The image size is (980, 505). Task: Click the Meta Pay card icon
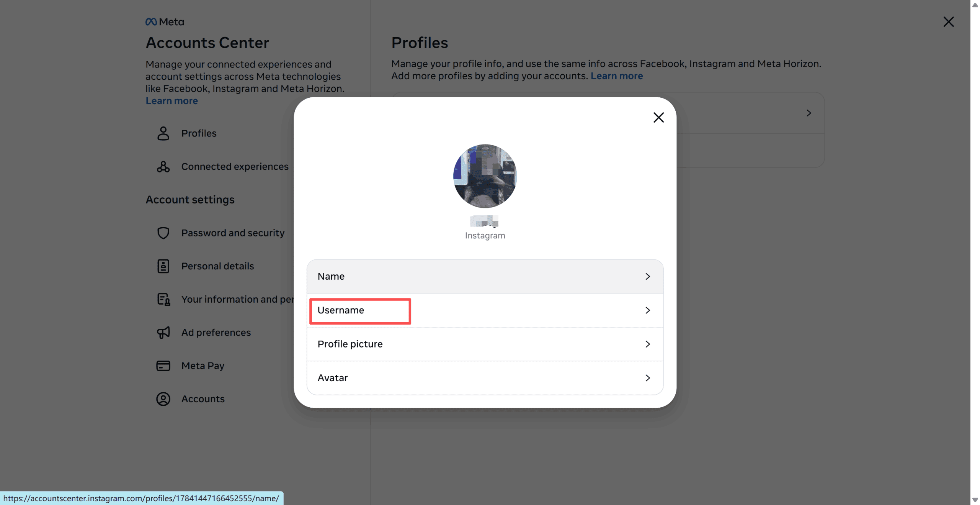click(163, 366)
